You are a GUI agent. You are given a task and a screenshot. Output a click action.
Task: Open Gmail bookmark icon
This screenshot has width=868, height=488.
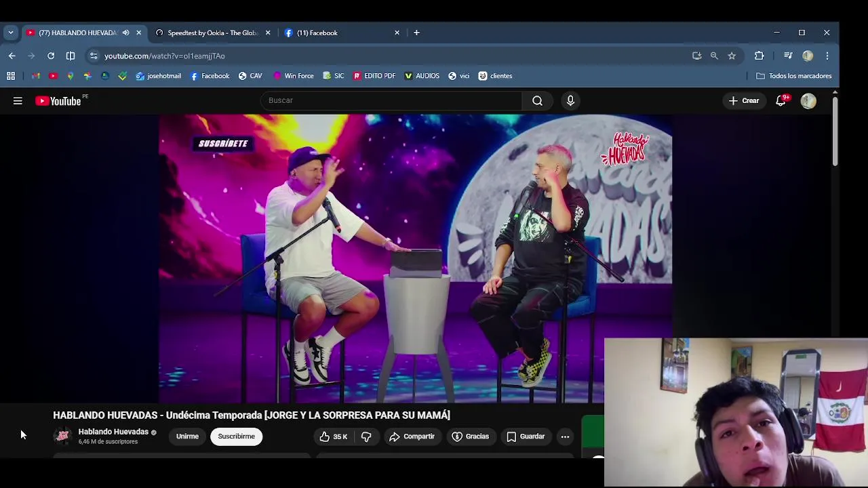click(36, 76)
